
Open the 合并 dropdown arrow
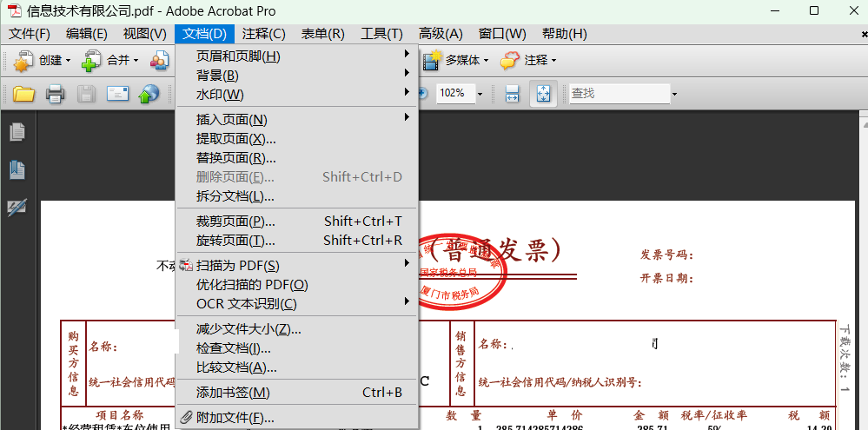click(136, 60)
